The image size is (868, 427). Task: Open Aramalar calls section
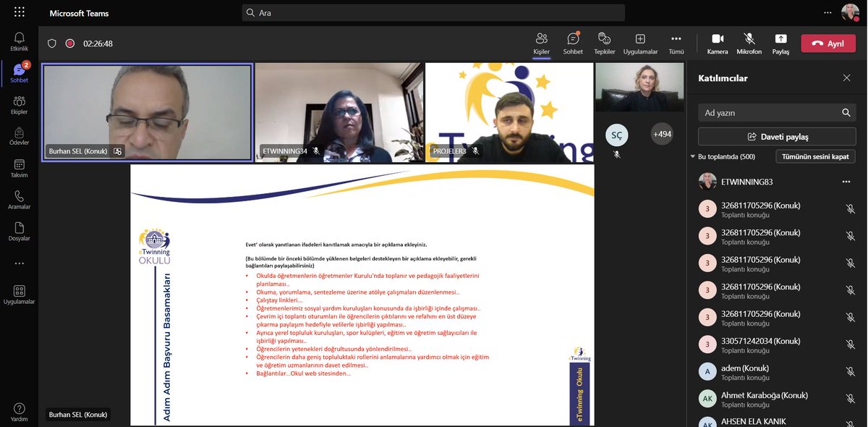pyautogui.click(x=19, y=200)
